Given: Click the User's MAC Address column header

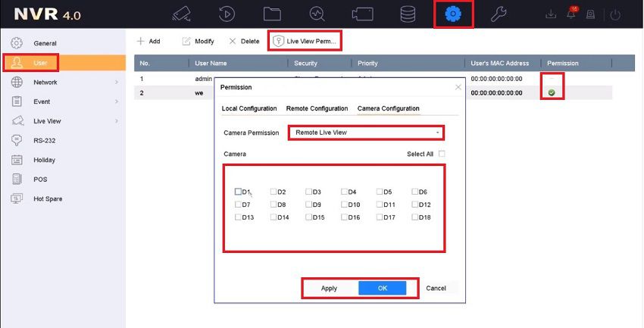Looking at the screenshot, I should (500, 63).
